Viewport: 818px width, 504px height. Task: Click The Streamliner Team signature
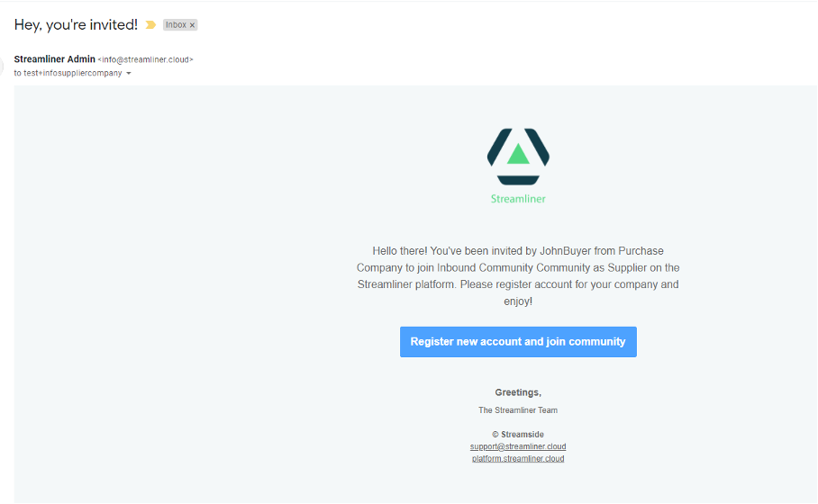pos(518,410)
